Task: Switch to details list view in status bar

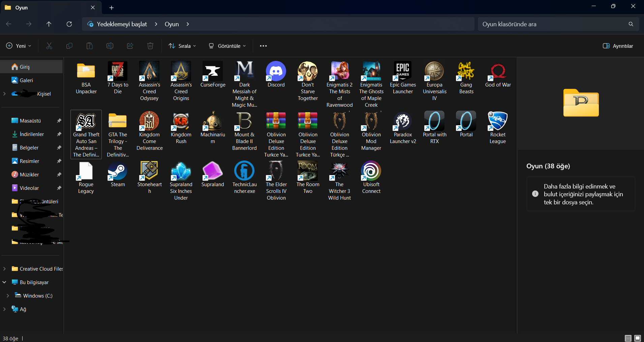Action: pyautogui.click(x=628, y=338)
